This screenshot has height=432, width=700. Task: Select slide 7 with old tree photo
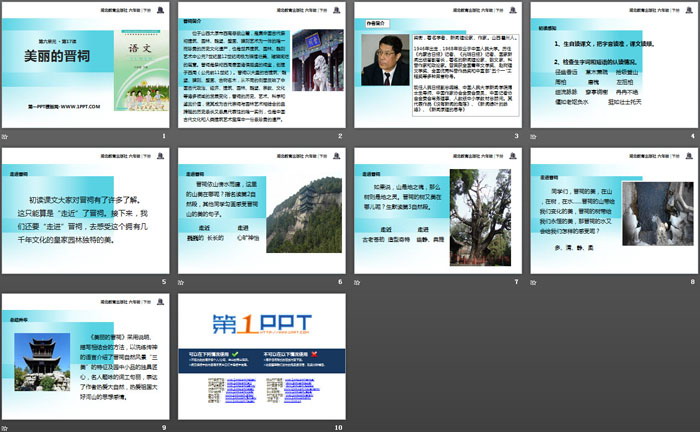coord(438,211)
